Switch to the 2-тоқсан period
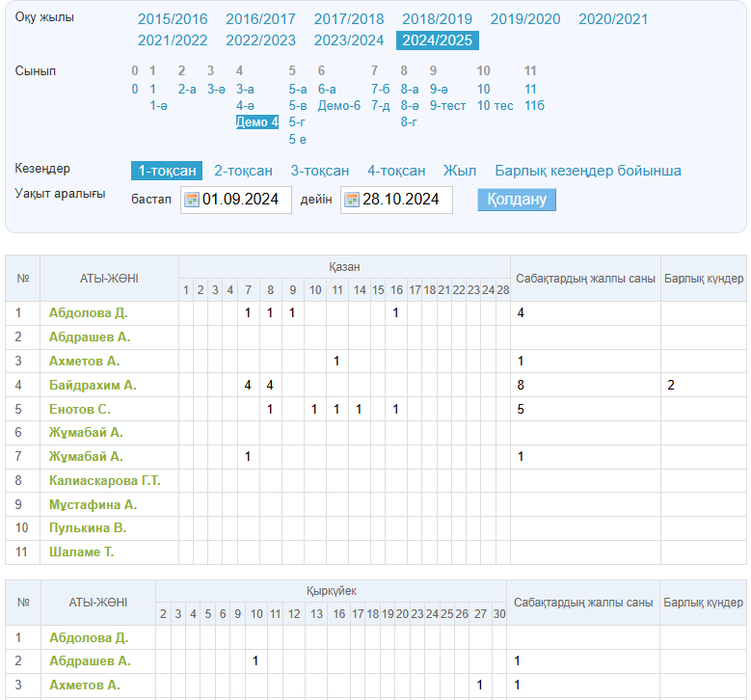 coord(243,171)
